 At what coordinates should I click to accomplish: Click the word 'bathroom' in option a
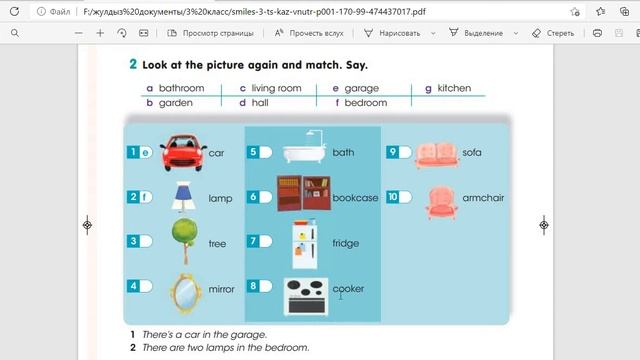[181, 88]
